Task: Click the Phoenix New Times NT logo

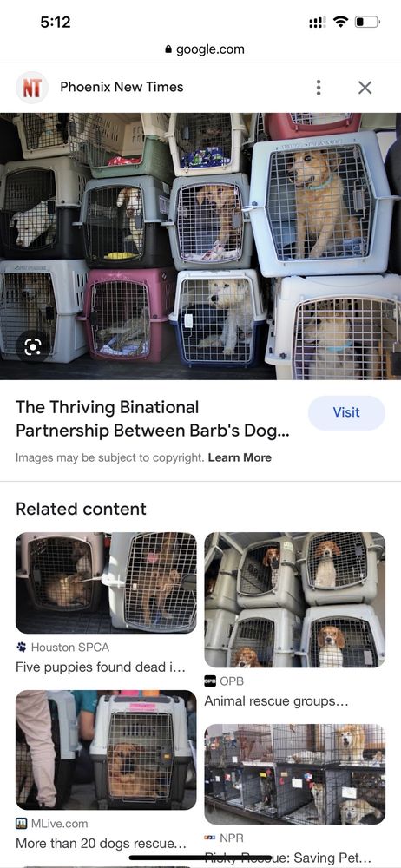Action: click(31, 88)
